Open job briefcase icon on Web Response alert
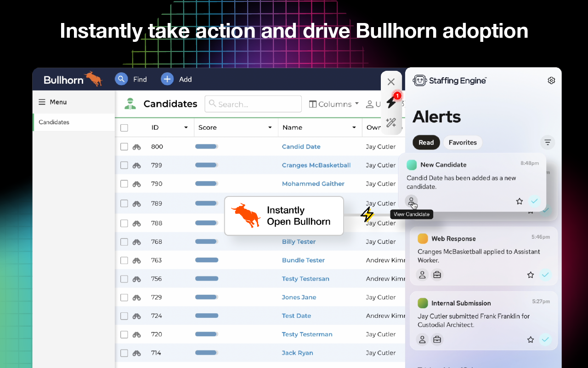 coord(437,275)
